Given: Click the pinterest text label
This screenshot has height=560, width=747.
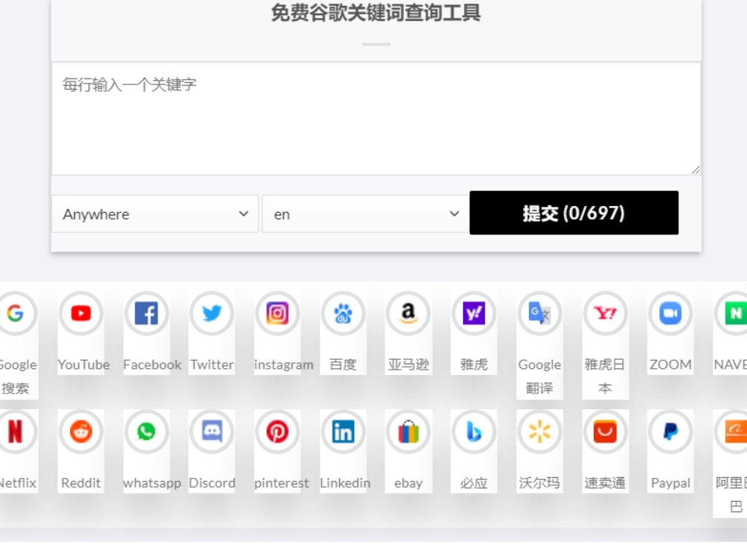Looking at the screenshot, I should 281,483.
